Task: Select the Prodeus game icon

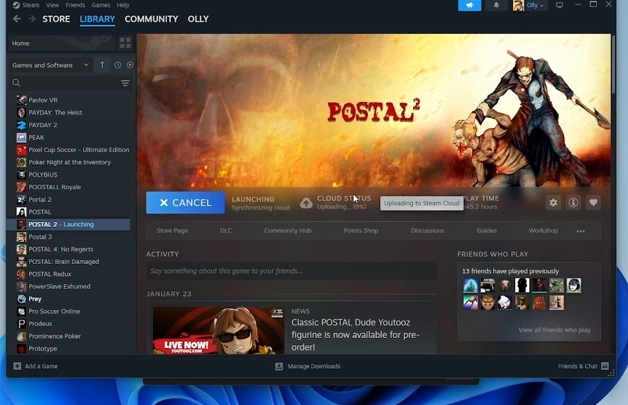Action: [22, 324]
